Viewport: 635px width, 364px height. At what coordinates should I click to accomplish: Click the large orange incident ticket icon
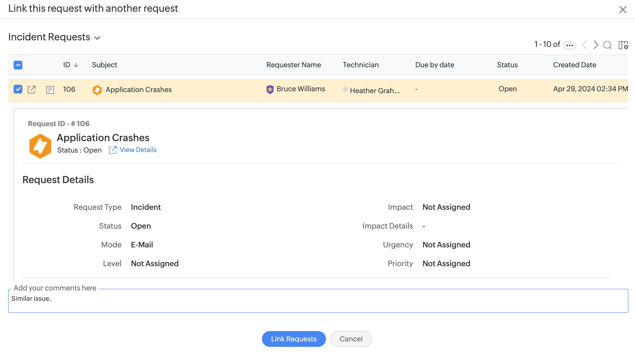click(x=40, y=146)
